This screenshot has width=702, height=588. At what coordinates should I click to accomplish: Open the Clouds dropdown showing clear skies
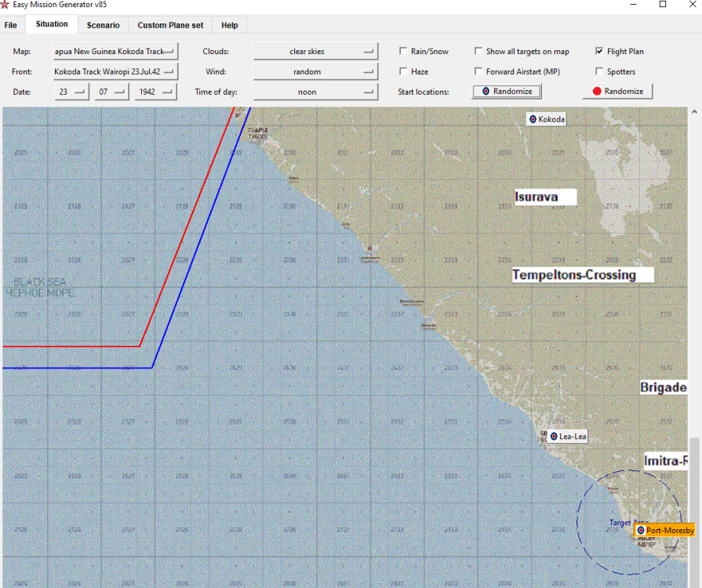(315, 52)
